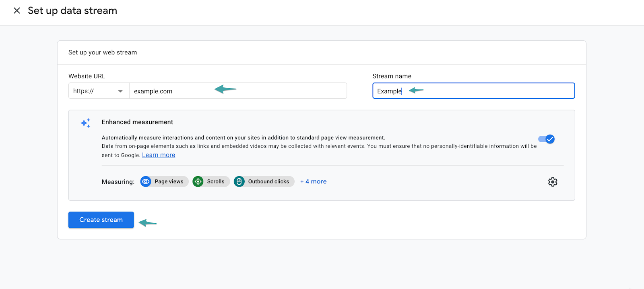Screen dimensions: 644x289
Task: Click the green Scrolls icon
Action: point(198,182)
